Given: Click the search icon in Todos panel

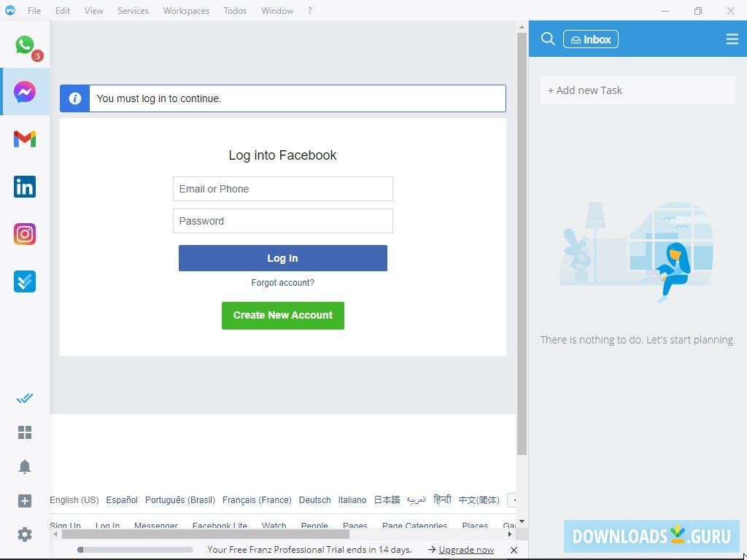Looking at the screenshot, I should [548, 39].
